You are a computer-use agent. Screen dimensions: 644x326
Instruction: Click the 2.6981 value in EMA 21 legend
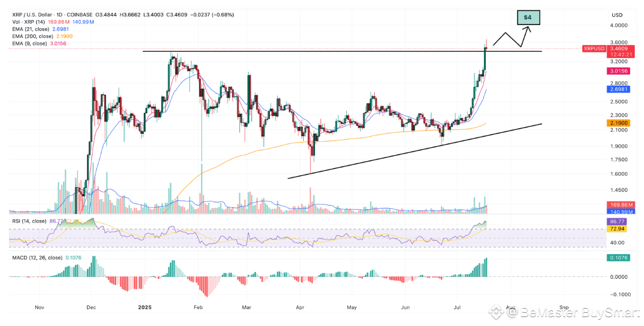click(x=60, y=29)
